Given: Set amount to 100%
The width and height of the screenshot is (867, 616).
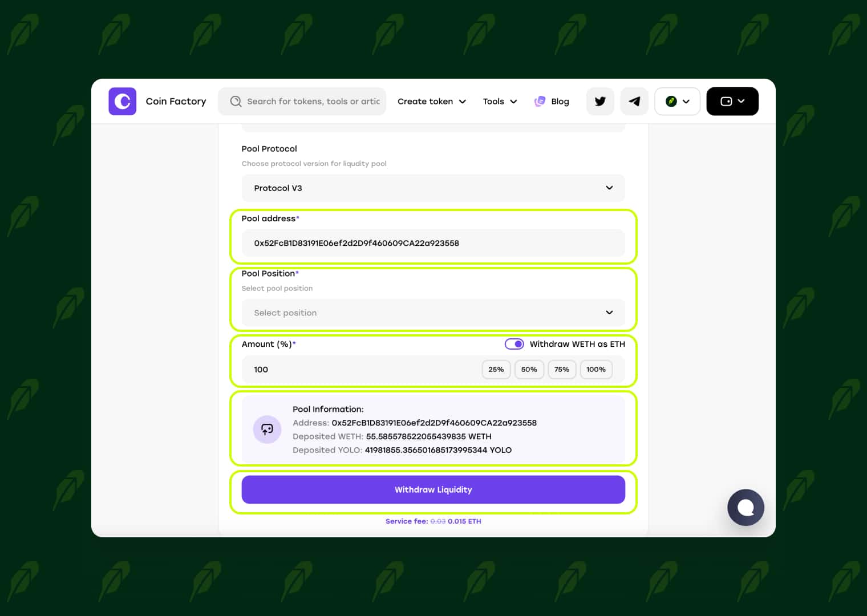Looking at the screenshot, I should [596, 370].
